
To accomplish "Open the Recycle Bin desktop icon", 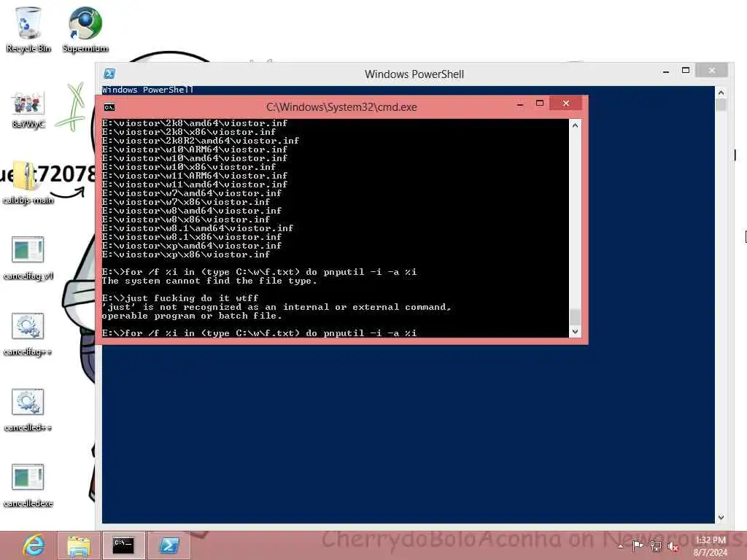I will [x=28, y=29].
